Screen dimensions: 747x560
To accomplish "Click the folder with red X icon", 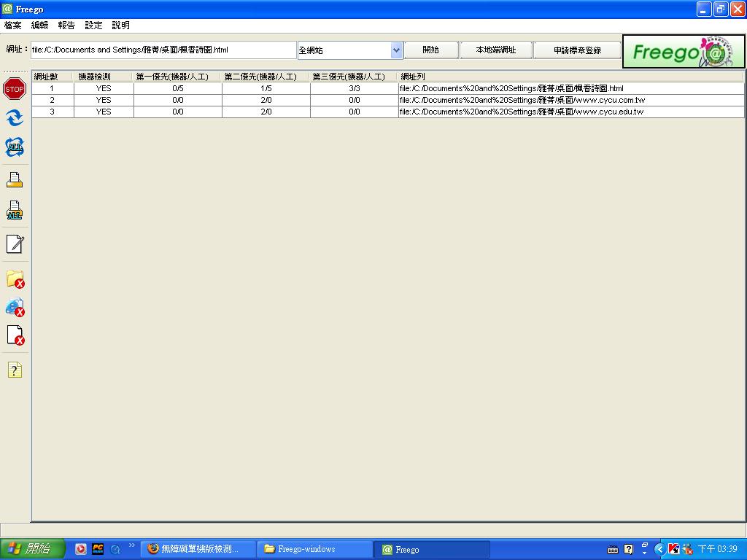I will 15,279.
